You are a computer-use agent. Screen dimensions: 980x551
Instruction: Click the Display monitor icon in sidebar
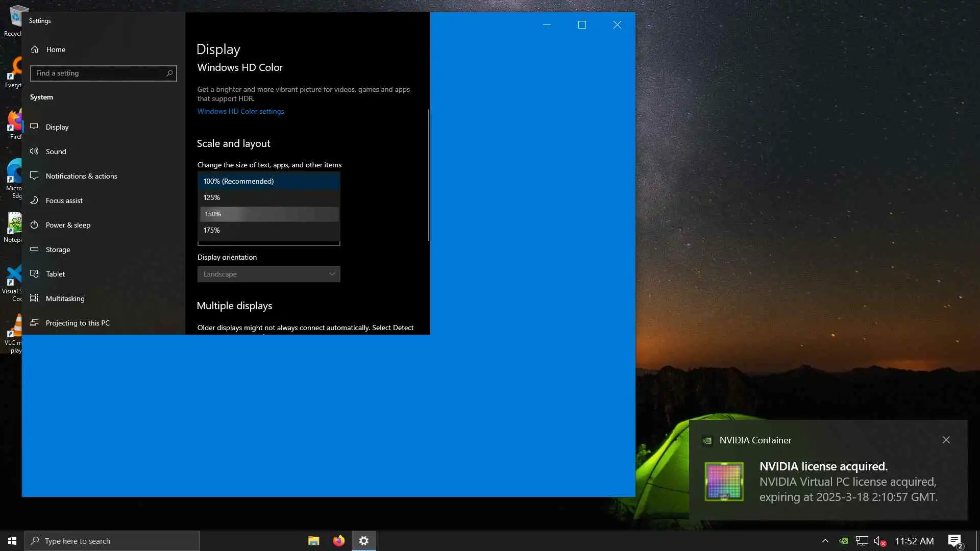34,127
